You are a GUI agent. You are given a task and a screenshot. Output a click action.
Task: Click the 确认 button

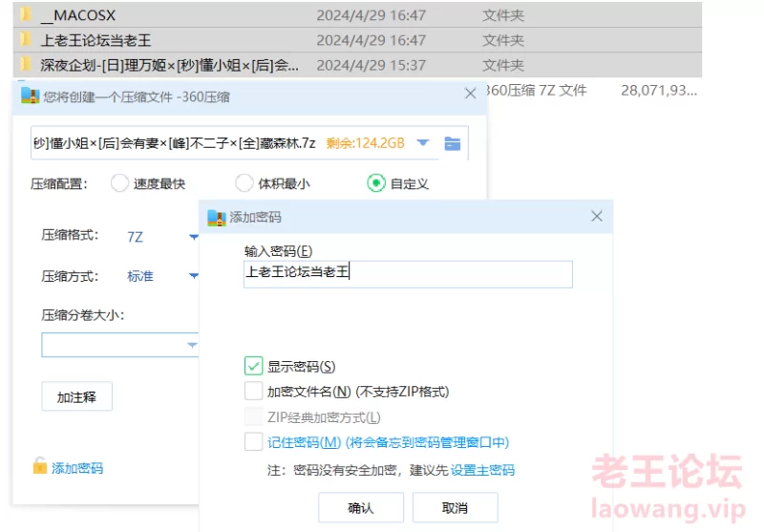pos(361,507)
